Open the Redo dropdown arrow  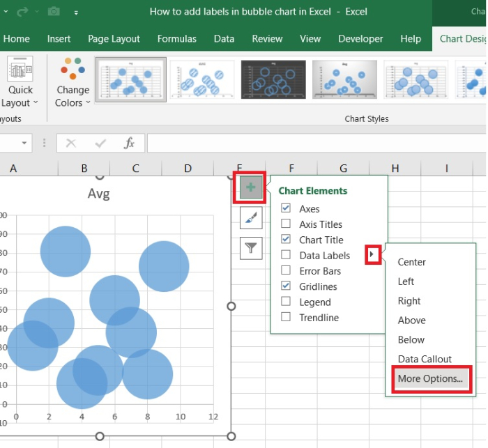[x=37, y=12]
